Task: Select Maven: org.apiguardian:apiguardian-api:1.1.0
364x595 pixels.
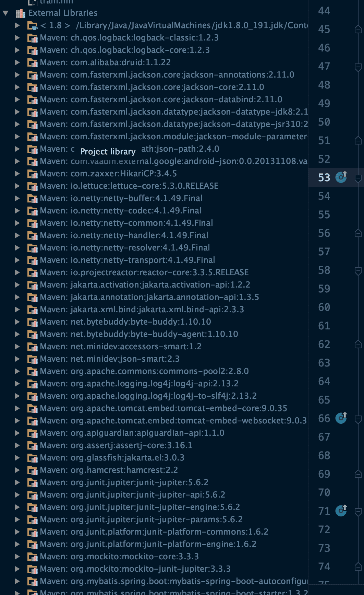Action: 132,433
